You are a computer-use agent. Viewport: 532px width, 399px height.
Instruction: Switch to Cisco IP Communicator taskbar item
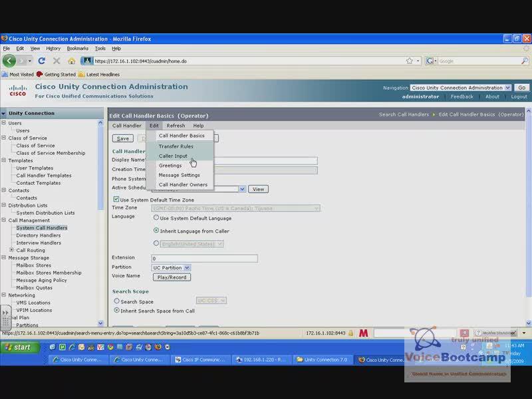click(199, 360)
